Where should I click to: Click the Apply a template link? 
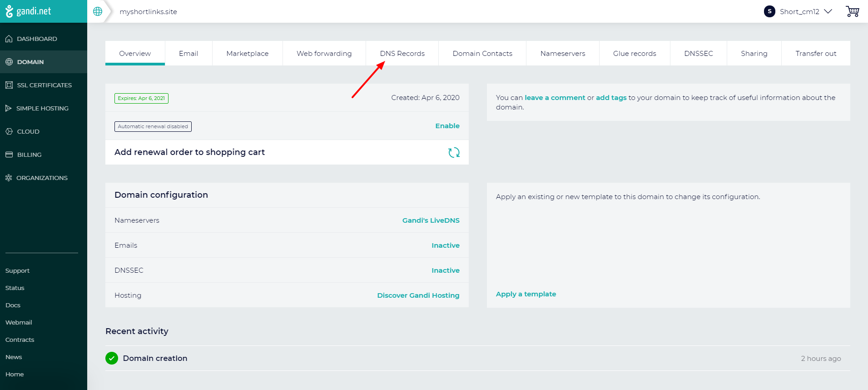tap(526, 294)
